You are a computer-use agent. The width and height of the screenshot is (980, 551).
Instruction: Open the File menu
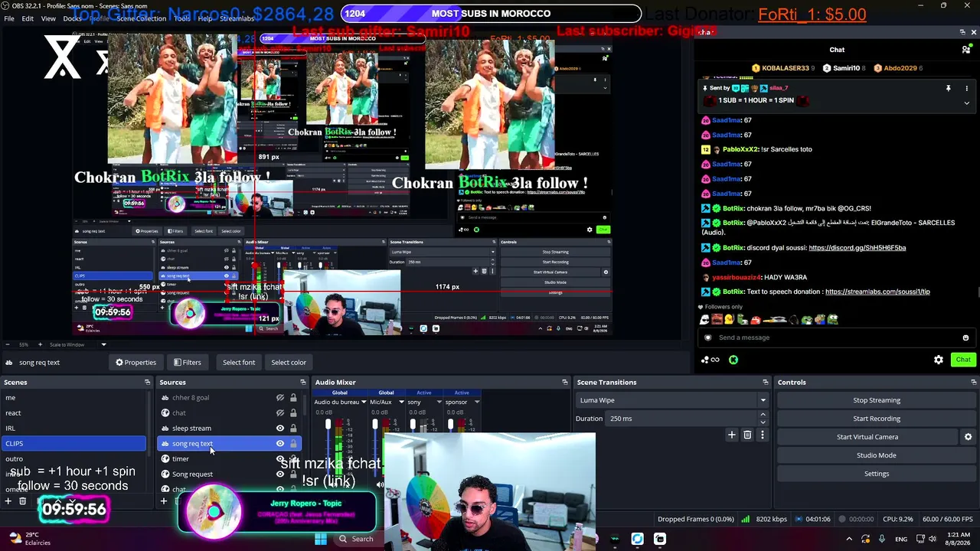(9, 18)
